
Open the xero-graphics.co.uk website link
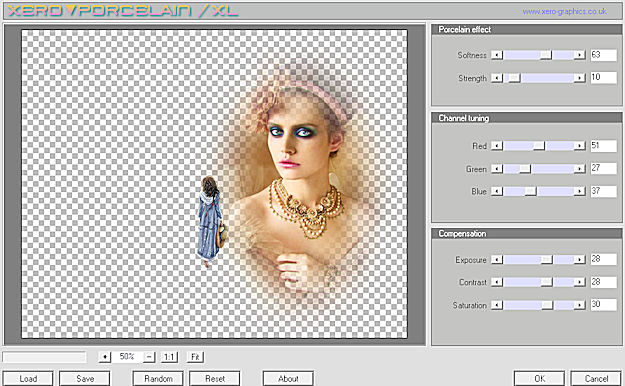[564, 12]
